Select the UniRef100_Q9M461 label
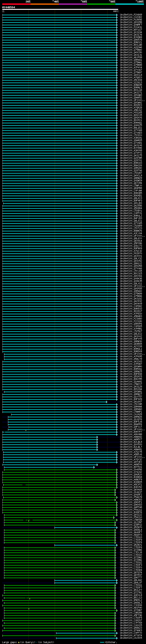 tap(131, 60)
